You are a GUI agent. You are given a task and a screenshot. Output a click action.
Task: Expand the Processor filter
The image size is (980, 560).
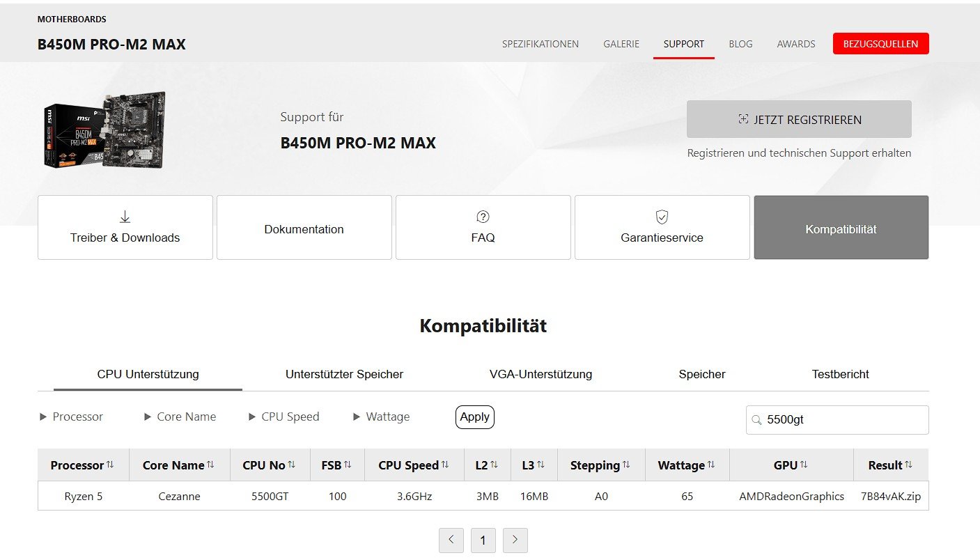[x=71, y=417]
